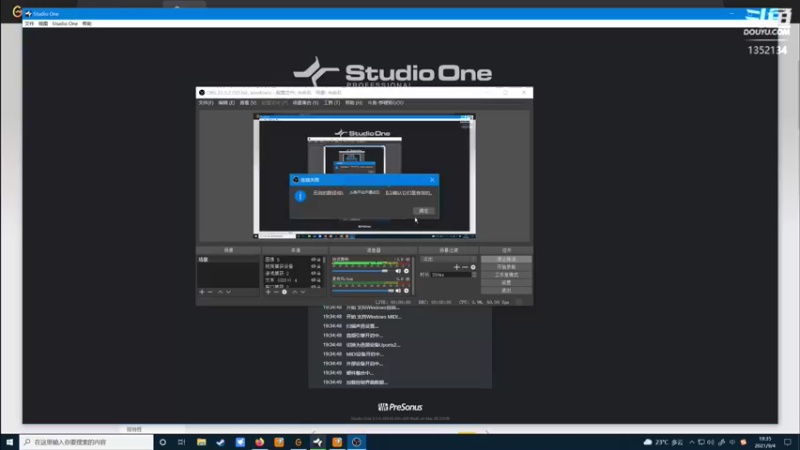Add a scene transition with plus icon
The width and height of the screenshot is (800, 450).
tap(457, 267)
